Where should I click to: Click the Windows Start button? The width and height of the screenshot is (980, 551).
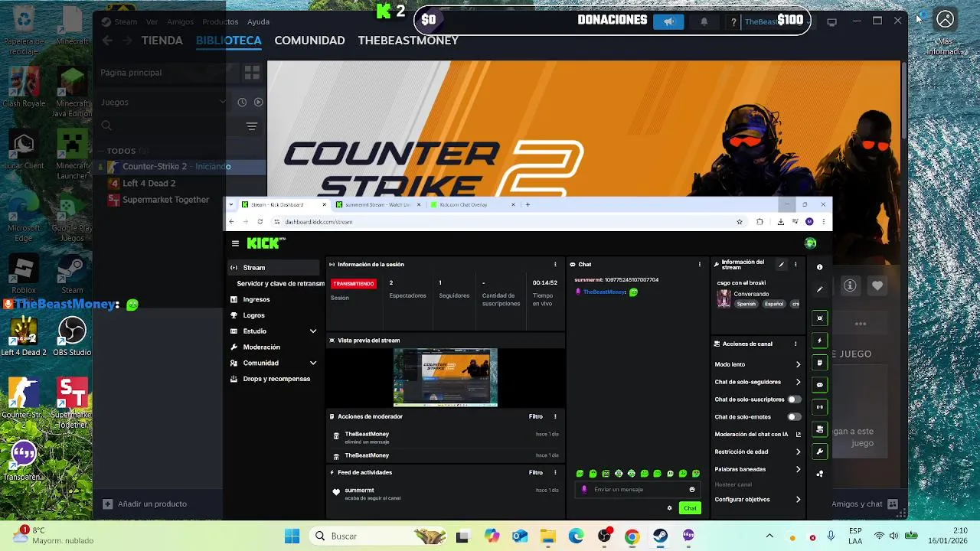(292, 536)
